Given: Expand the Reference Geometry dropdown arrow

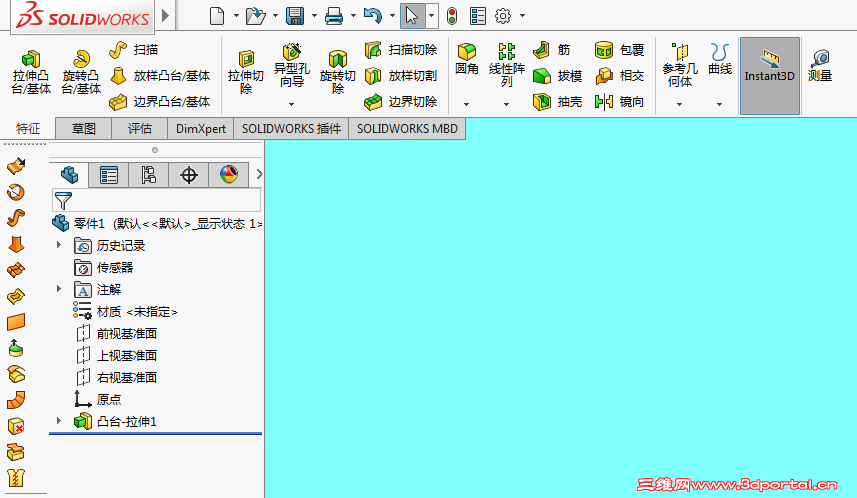Looking at the screenshot, I should pos(679,104).
